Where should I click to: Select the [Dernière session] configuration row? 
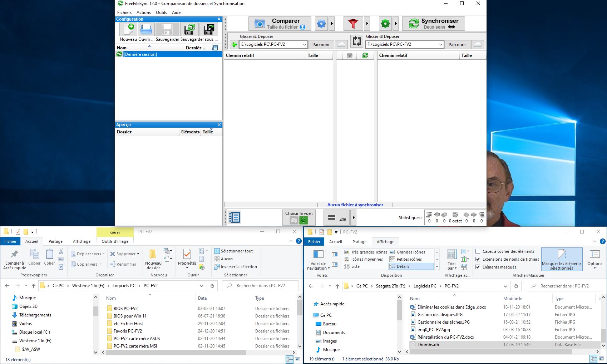169,54
